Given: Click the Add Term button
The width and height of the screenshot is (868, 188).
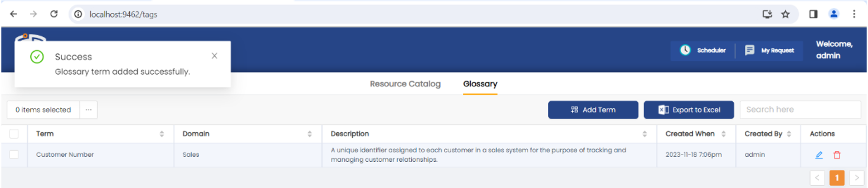Looking at the screenshot, I should tap(592, 110).
